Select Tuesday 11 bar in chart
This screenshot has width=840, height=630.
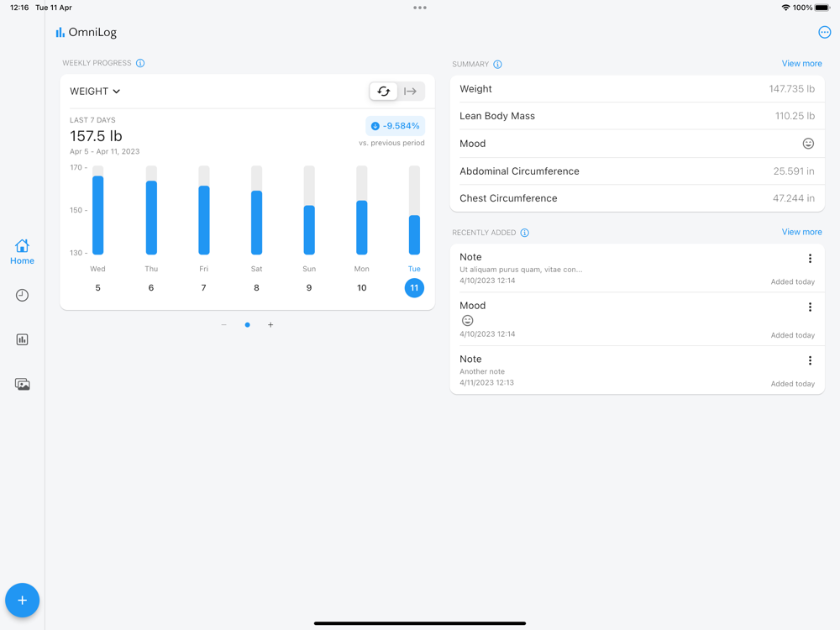coord(415,211)
